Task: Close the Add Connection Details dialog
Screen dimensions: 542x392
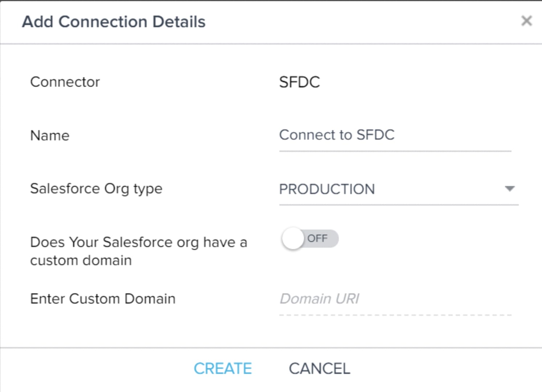Action: point(526,21)
